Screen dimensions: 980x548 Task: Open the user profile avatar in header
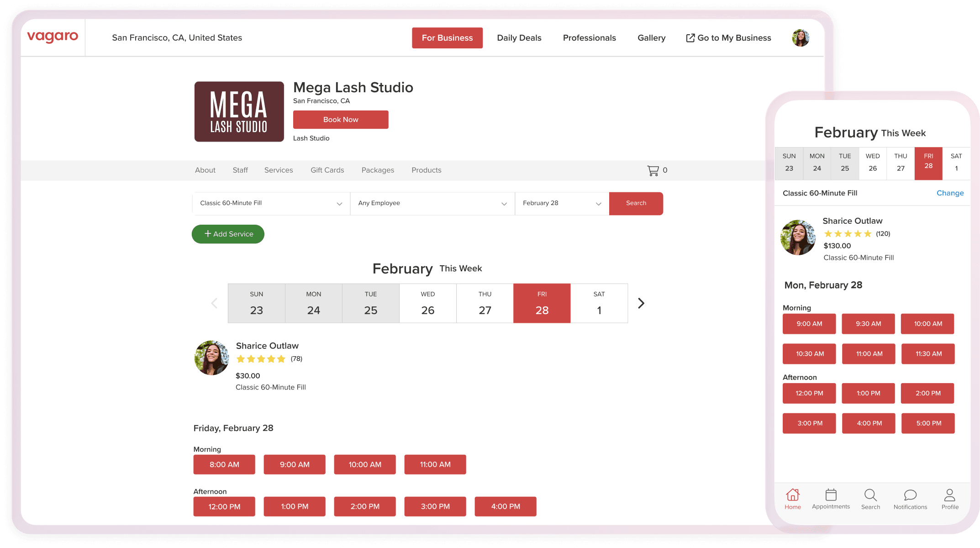click(800, 38)
